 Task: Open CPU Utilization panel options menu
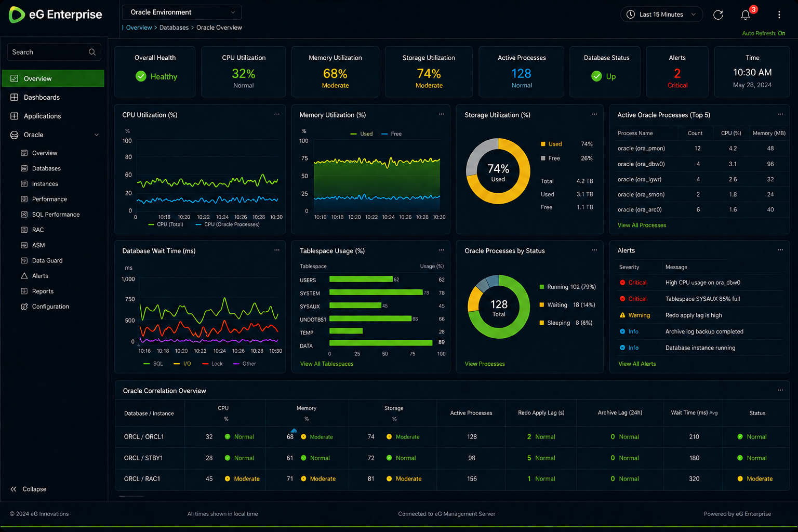coord(277,114)
